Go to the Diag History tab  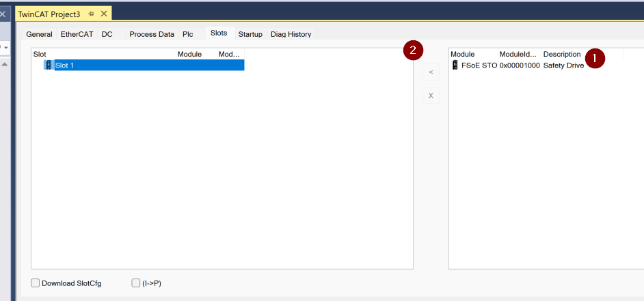point(291,34)
